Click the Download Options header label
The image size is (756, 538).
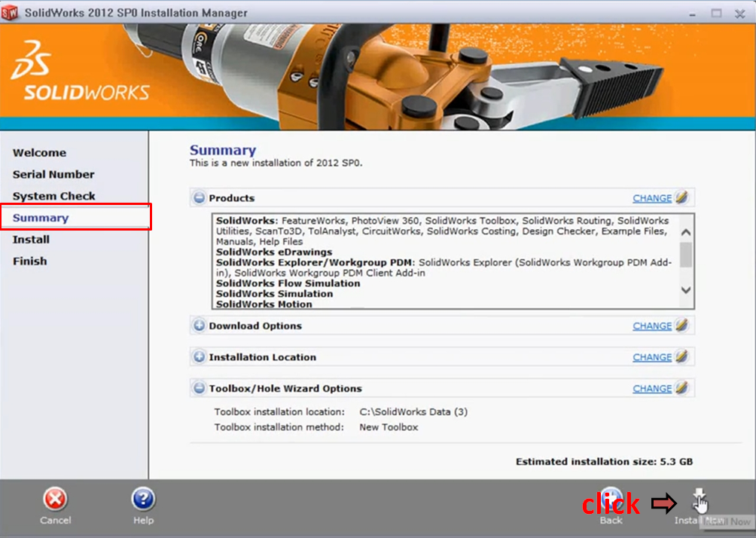[x=255, y=326]
